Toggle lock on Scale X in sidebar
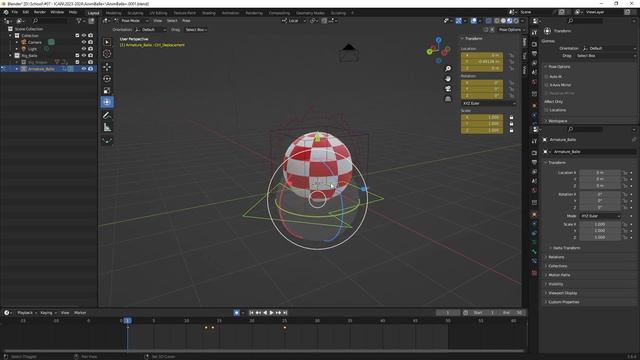 point(511,118)
